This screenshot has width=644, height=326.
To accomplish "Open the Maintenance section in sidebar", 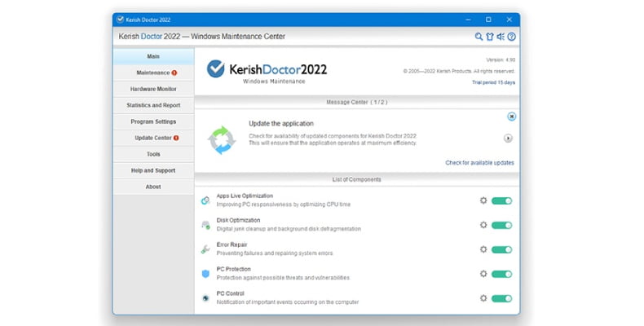I will point(153,73).
